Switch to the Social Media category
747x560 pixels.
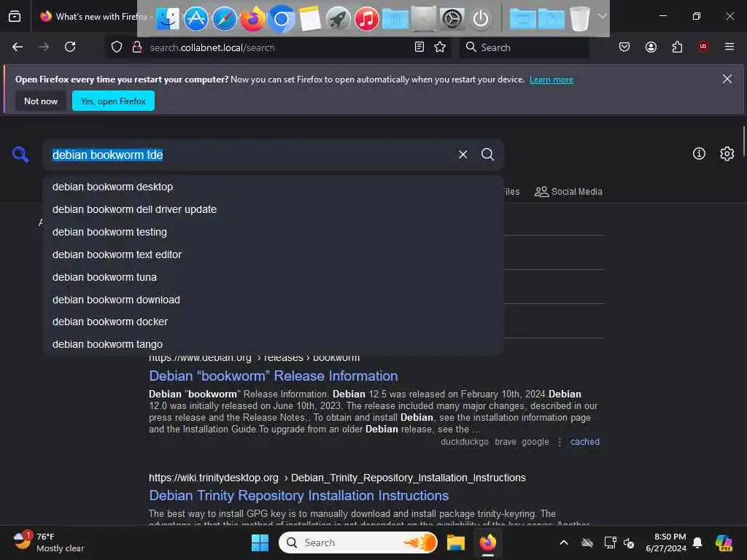point(568,192)
